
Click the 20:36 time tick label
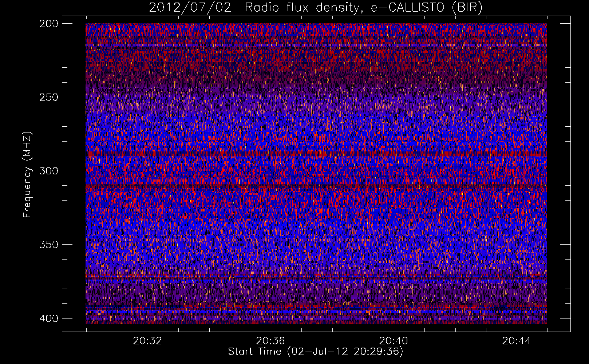tap(270, 341)
